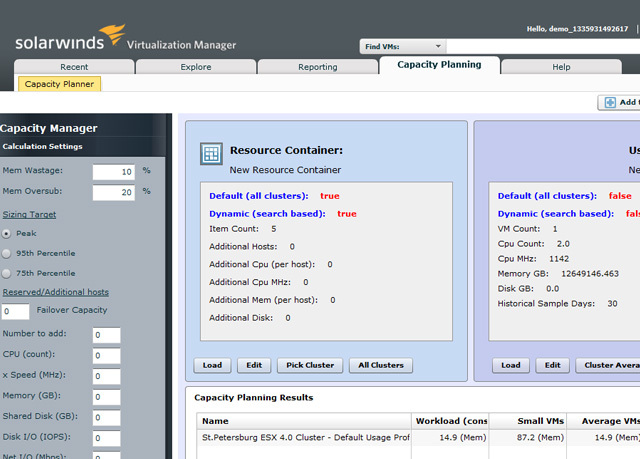Select the Capacity Planning tab

click(x=439, y=65)
